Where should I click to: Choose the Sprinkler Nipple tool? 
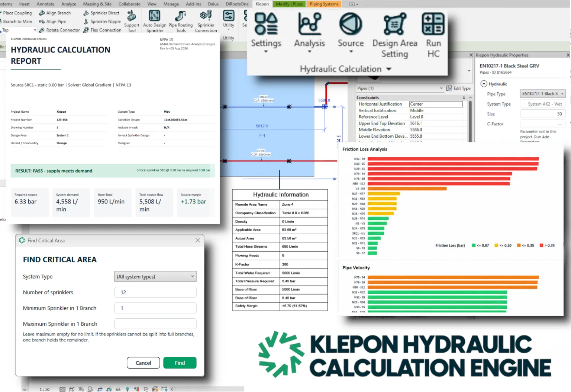(102, 22)
